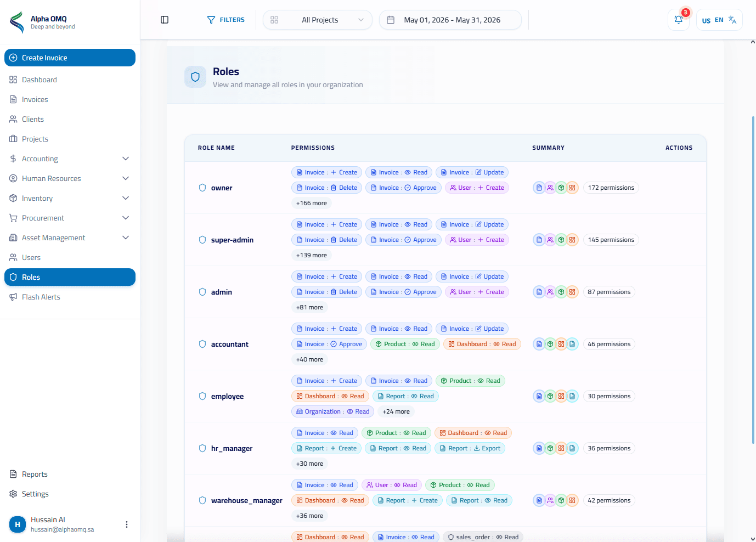Click accountant's Invoice : Approve tag
This screenshot has width=756, height=542.
[x=329, y=344]
